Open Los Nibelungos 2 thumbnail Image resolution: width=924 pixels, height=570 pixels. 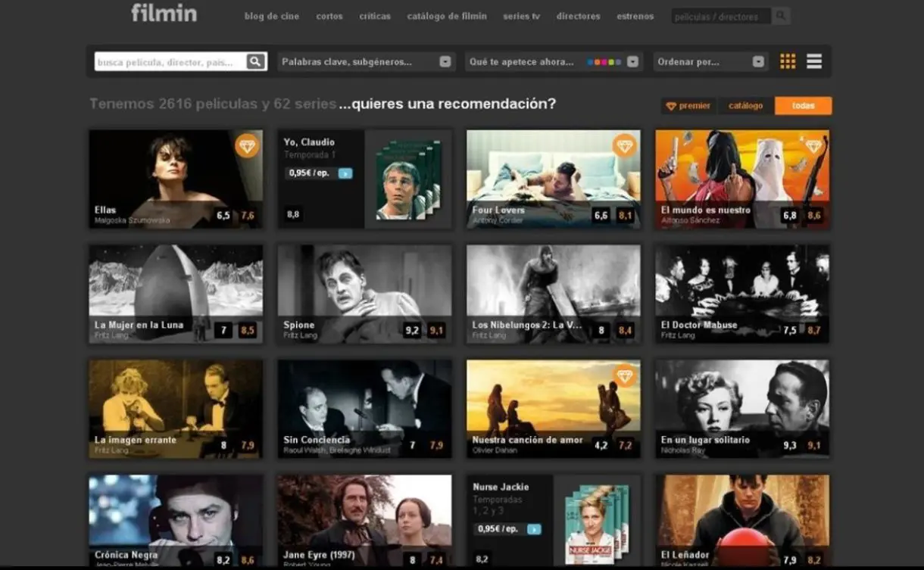[x=553, y=294]
